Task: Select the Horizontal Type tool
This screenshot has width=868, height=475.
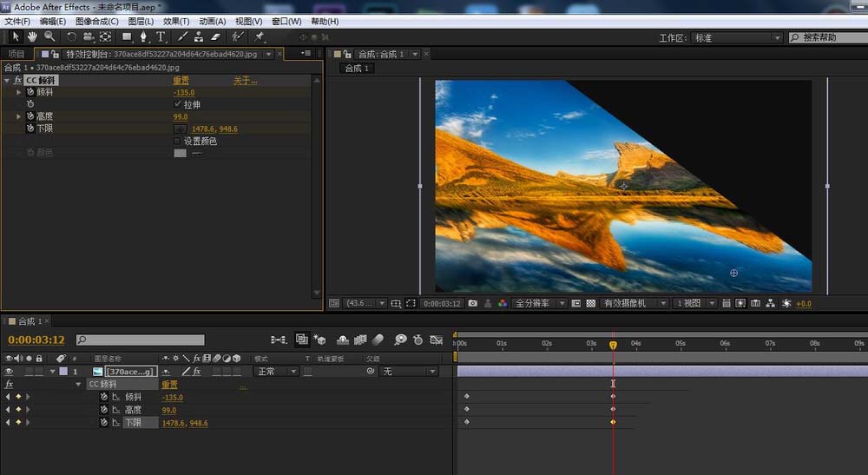Action: click(x=161, y=36)
